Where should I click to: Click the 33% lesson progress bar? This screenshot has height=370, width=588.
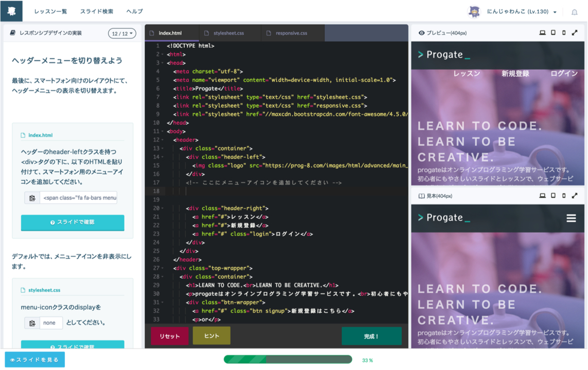click(288, 360)
